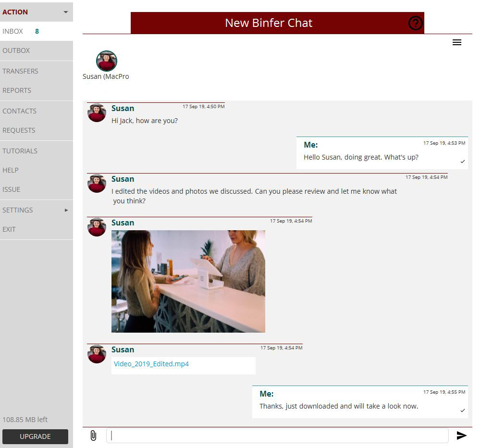Image resolution: width=481 pixels, height=448 pixels.
Task: Click the UPGRADE button
Action: [35, 436]
